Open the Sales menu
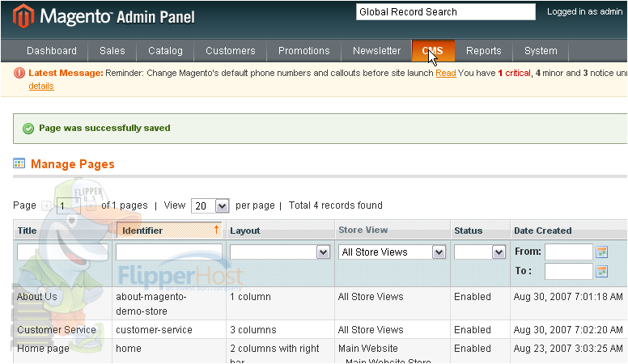628x364 pixels. [112, 51]
